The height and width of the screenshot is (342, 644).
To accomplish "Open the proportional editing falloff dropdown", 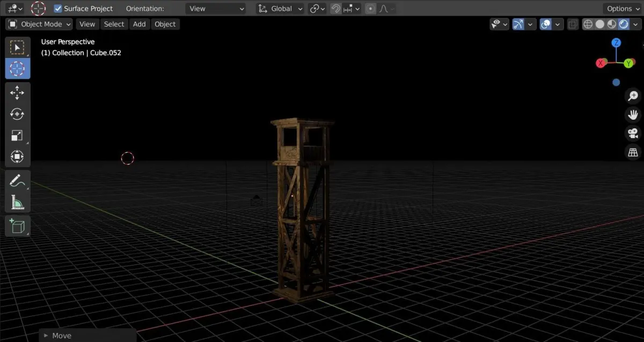I will click(386, 9).
